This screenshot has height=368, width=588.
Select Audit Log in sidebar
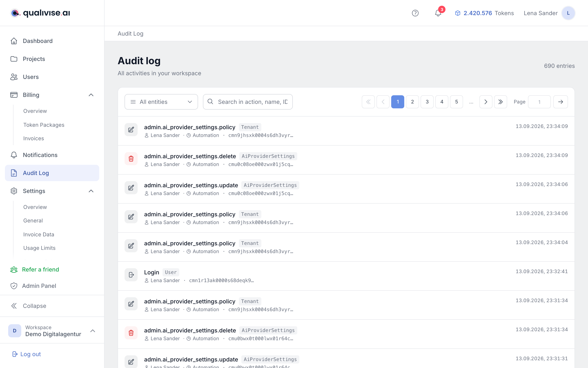coord(52,173)
